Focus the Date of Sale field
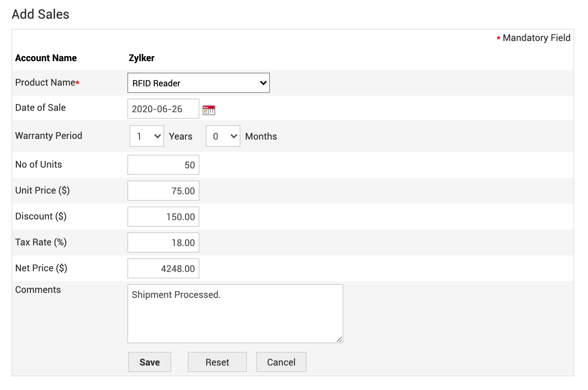 163,109
